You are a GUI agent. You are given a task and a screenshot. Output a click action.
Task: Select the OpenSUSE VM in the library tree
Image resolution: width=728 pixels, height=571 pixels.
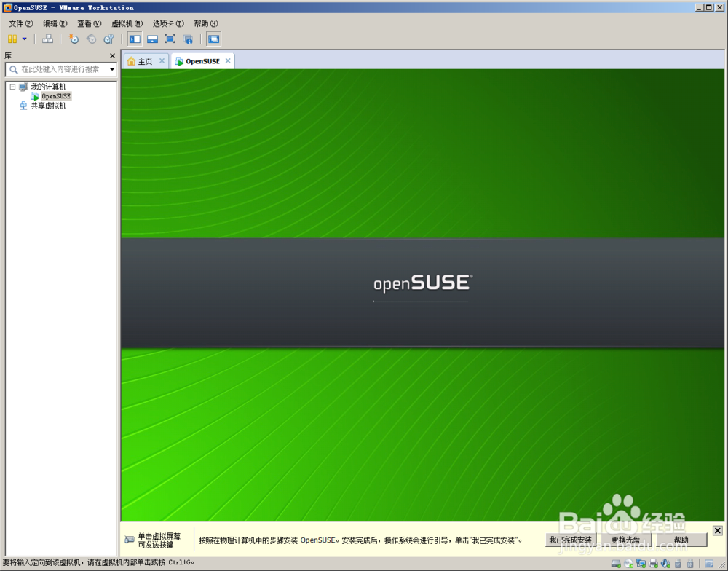coord(56,96)
